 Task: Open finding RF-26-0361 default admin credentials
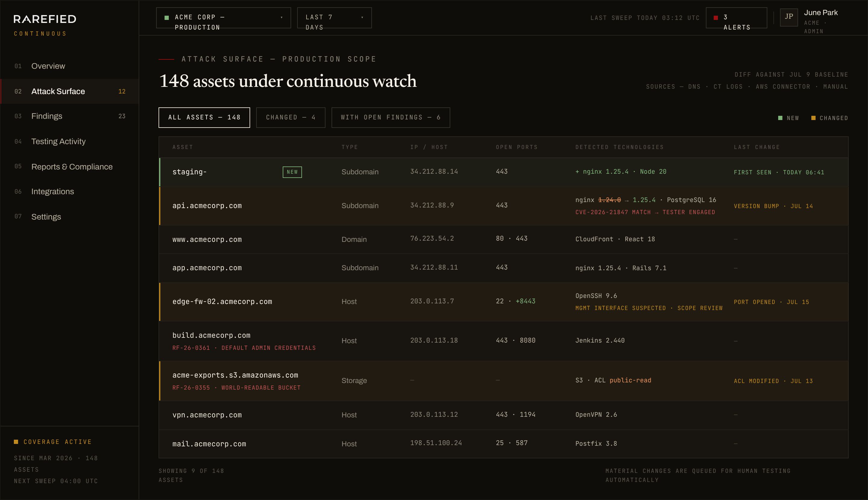tap(244, 348)
